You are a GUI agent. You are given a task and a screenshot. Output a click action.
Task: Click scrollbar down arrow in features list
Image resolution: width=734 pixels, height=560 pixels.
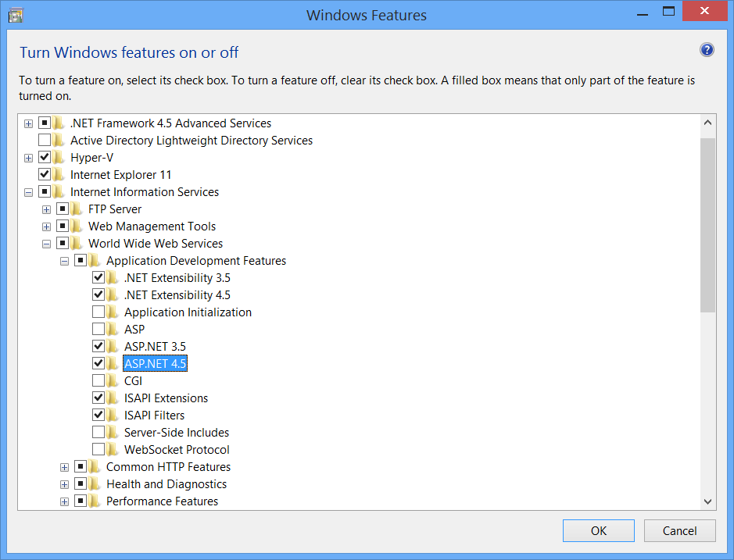[x=707, y=501]
